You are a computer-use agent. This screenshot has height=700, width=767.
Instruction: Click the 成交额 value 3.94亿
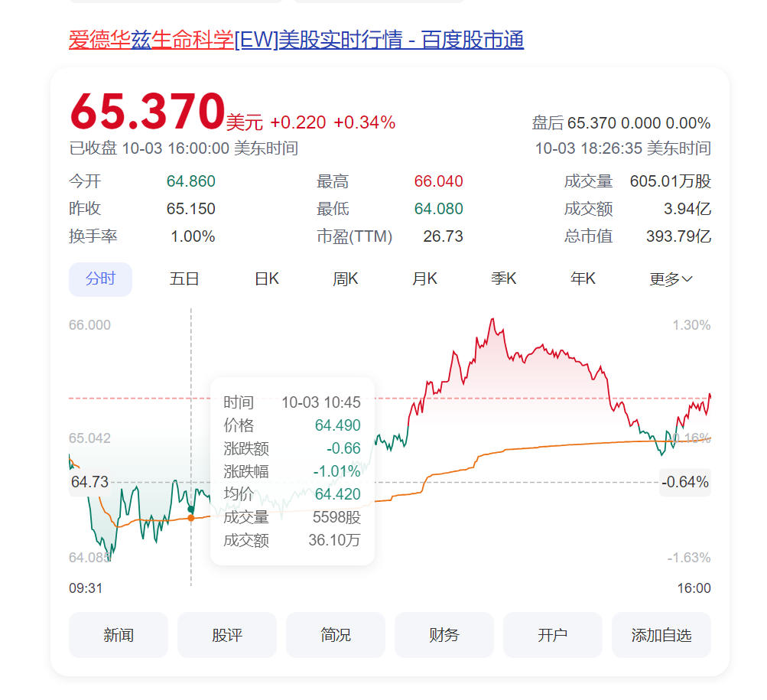[687, 209]
